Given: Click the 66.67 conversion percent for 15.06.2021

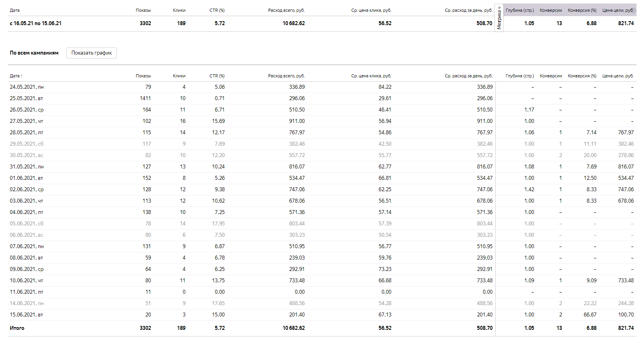Looking at the screenshot, I should [x=590, y=315].
